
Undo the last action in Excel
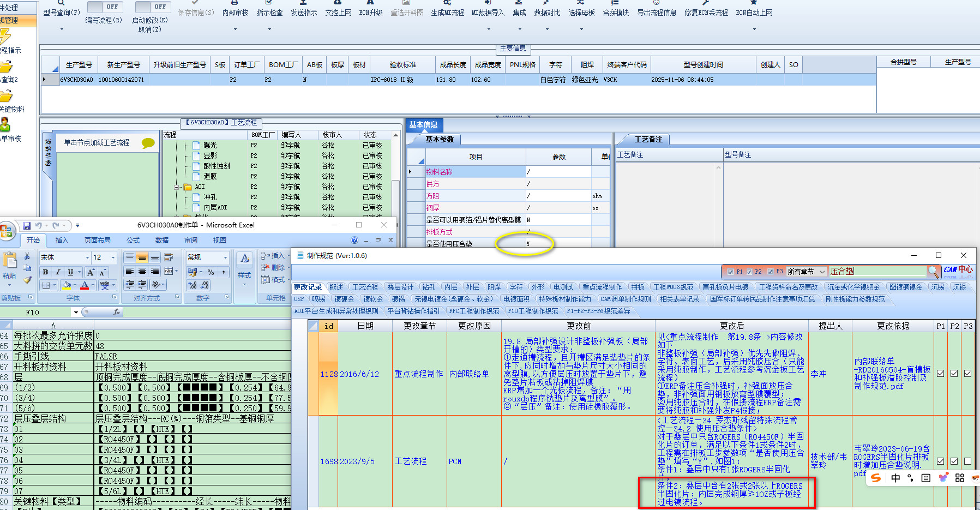click(39, 225)
